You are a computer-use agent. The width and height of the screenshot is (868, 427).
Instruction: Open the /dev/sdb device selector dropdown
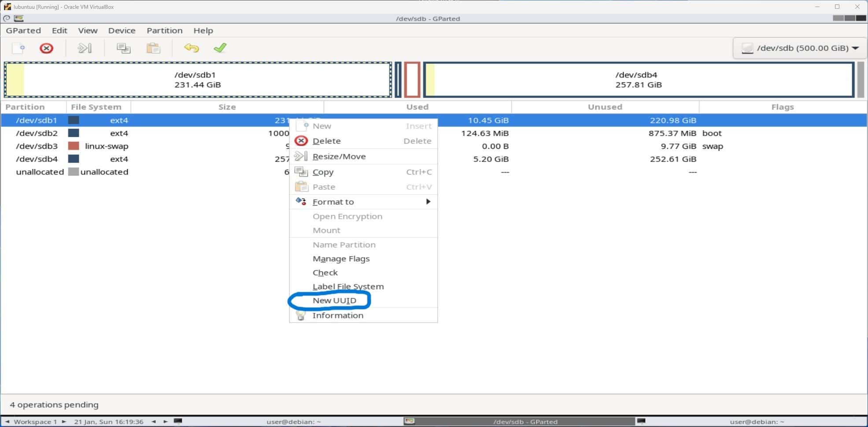point(799,48)
